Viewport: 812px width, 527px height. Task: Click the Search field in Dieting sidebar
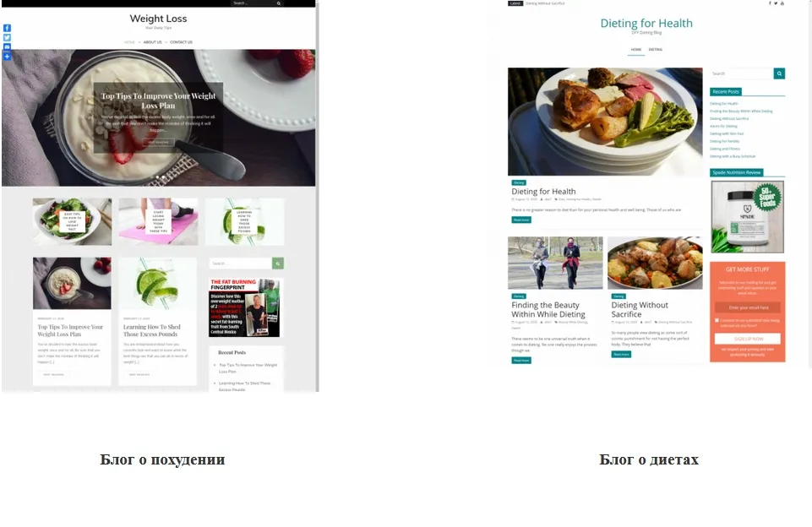pyautogui.click(x=742, y=73)
